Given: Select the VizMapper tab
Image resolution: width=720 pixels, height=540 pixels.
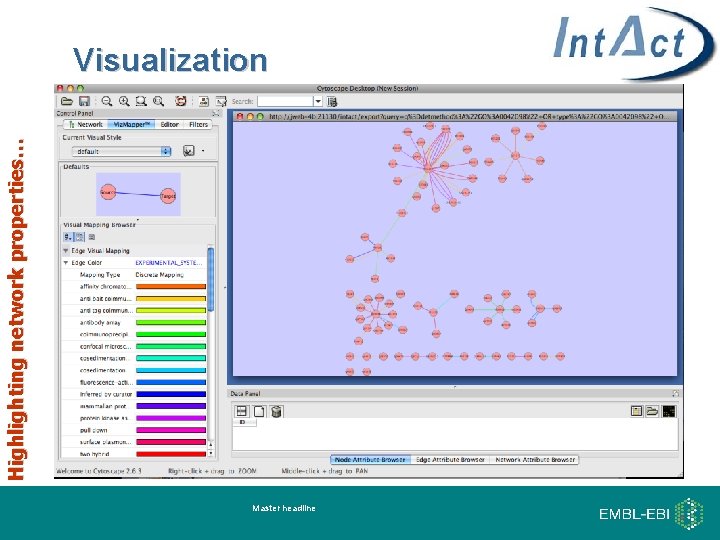Looking at the screenshot, I should (x=131, y=124).
